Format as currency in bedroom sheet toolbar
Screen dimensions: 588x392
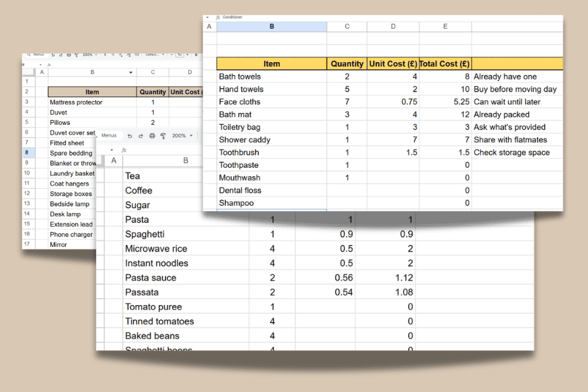[105, 55]
